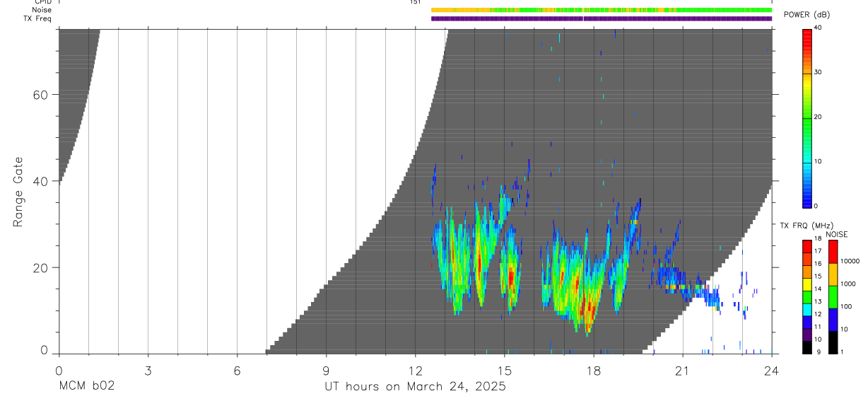Click the 3 hour tick label
Viewport: 868px width, 401px height.
pos(148,370)
